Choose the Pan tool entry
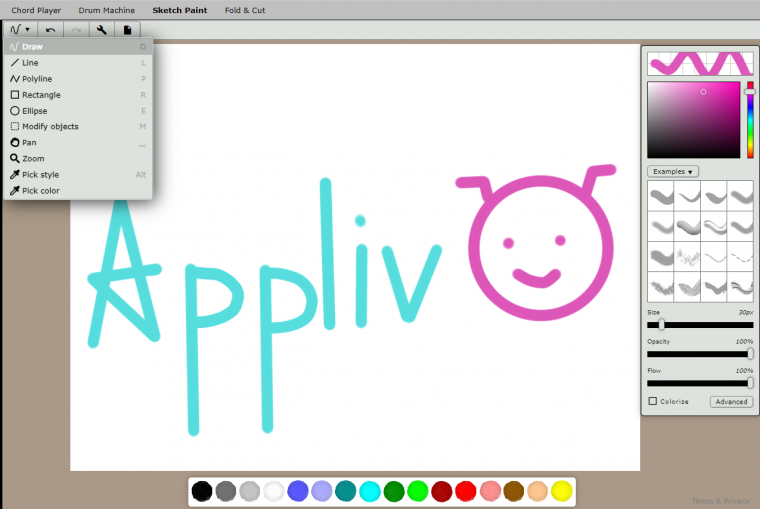This screenshot has width=760, height=509. click(78, 143)
